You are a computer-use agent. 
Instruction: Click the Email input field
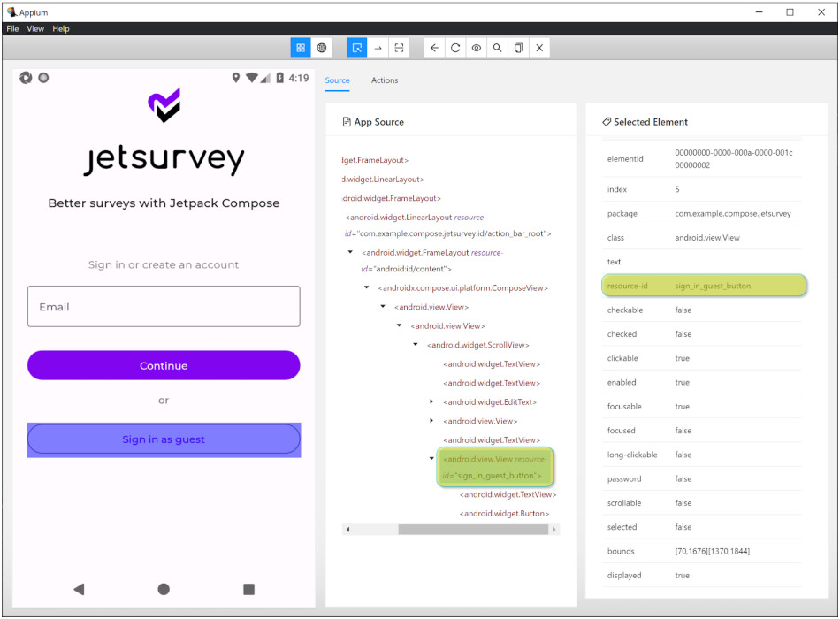click(163, 307)
